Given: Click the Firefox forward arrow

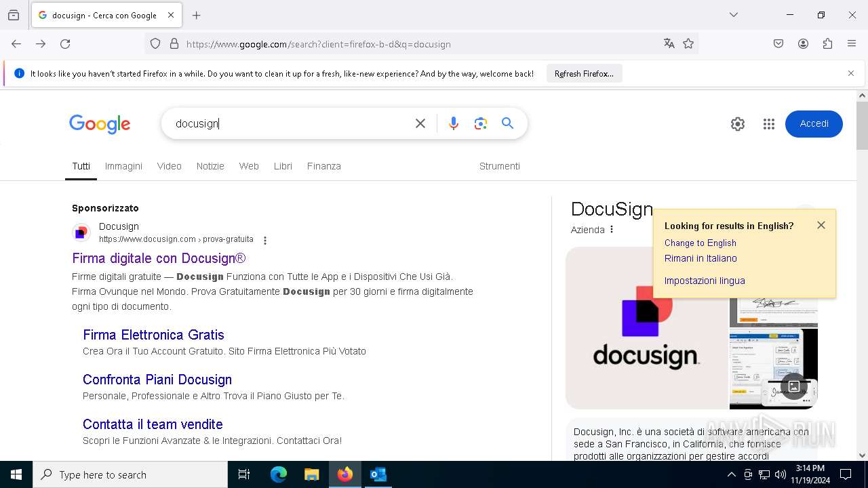Looking at the screenshot, I should (41, 44).
